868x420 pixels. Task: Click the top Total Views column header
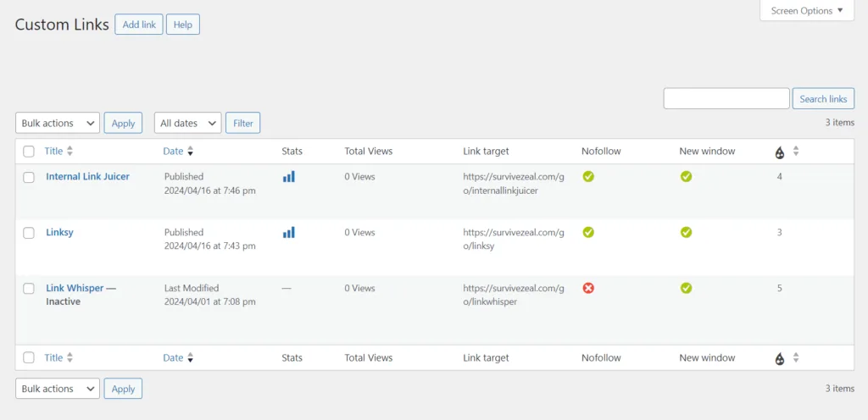click(368, 151)
